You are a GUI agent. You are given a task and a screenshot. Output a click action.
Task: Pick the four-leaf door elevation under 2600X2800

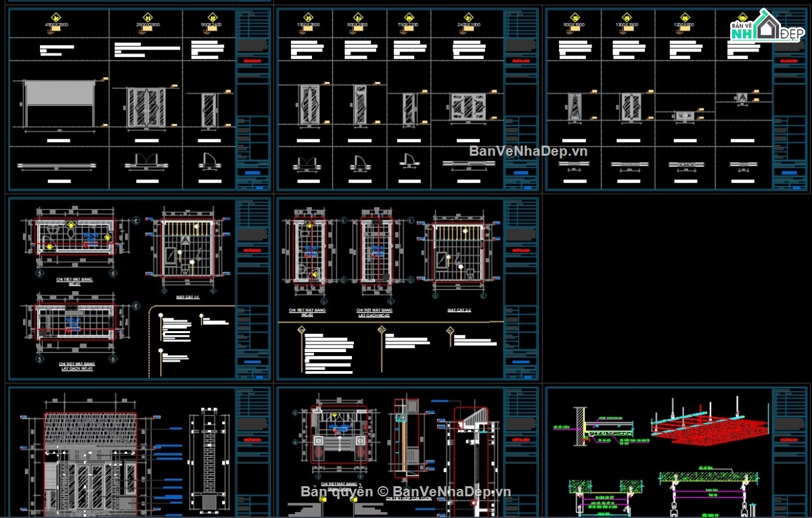tap(146, 107)
